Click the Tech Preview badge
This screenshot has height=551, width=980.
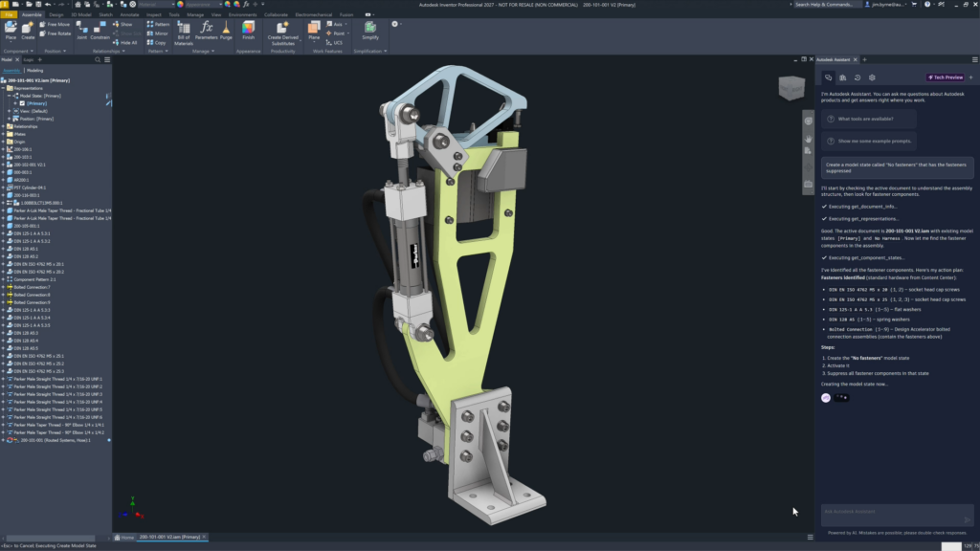[x=945, y=77]
